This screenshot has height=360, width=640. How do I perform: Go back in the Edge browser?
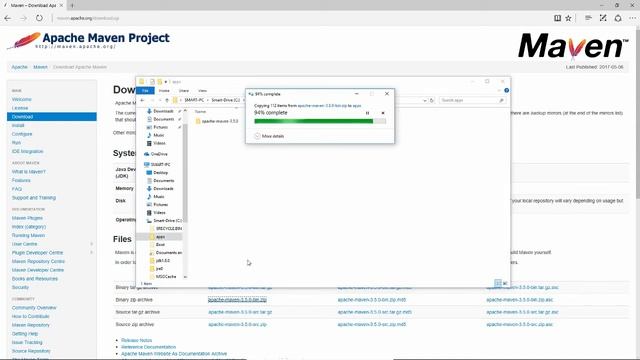8,18
